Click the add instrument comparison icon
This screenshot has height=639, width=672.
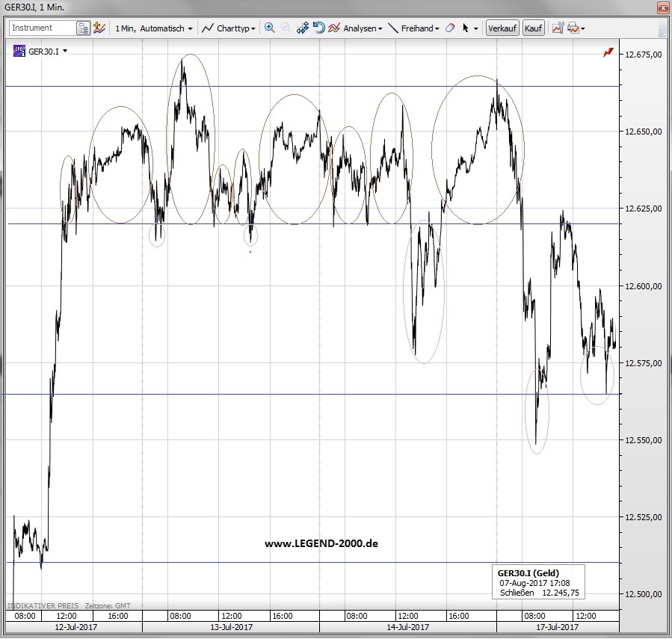click(x=99, y=28)
